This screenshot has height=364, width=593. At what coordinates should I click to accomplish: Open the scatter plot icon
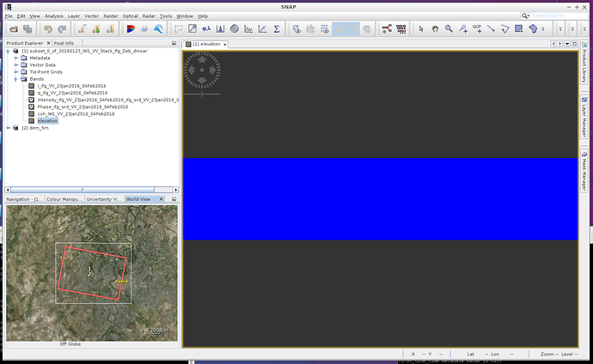(x=262, y=28)
